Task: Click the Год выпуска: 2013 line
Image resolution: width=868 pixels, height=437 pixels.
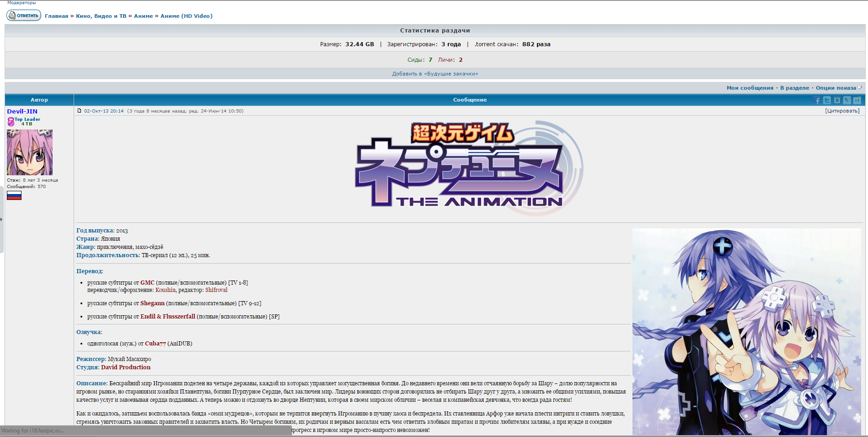Action: tap(102, 231)
